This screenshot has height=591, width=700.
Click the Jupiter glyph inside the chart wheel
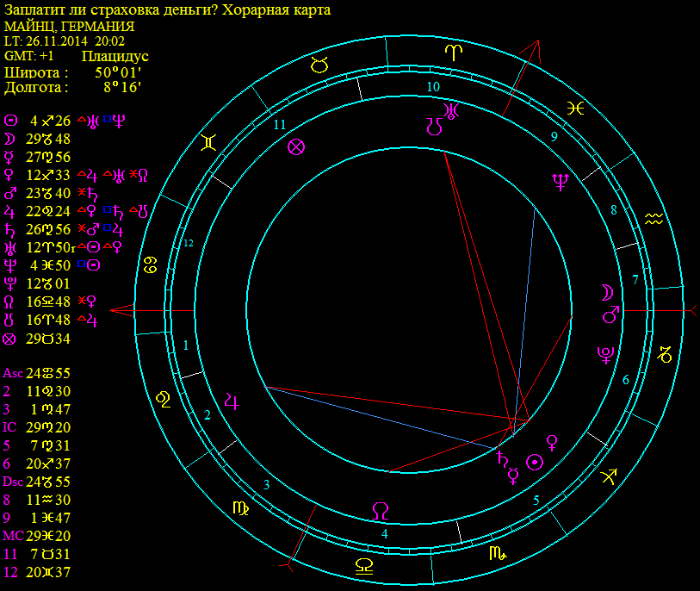click(x=232, y=399)
